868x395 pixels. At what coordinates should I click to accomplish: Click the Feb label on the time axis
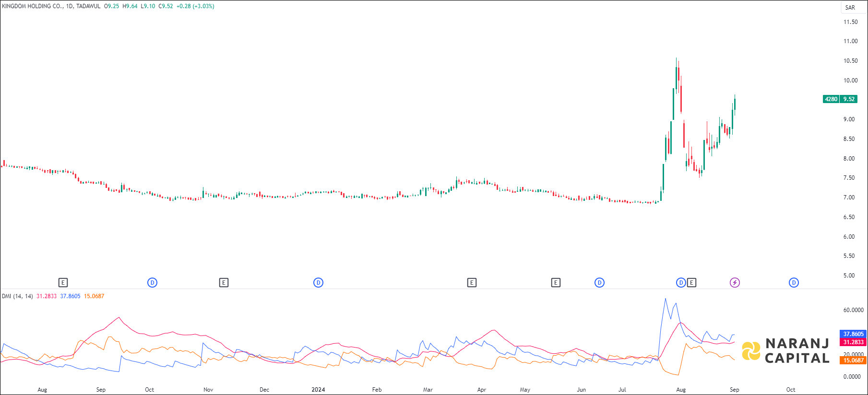(x=377, y=390)
